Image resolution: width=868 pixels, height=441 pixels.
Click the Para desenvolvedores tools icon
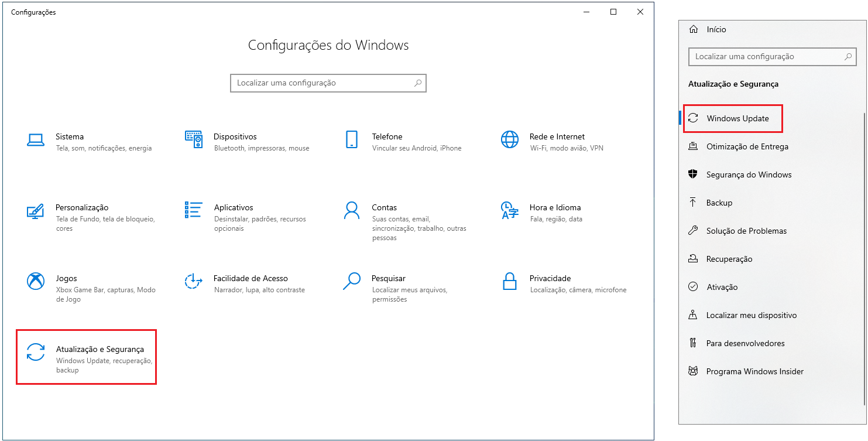693,343
